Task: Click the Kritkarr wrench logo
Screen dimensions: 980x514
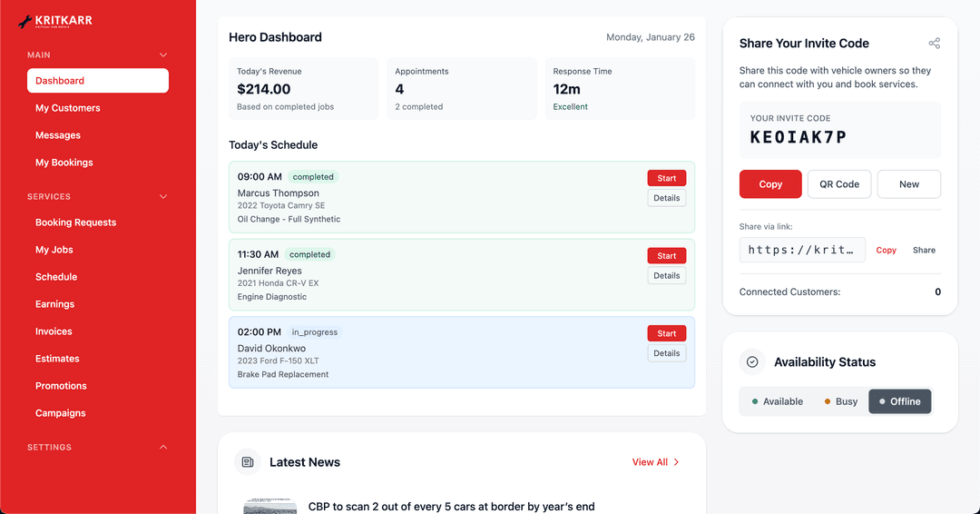Action: [x=55, y=21]
